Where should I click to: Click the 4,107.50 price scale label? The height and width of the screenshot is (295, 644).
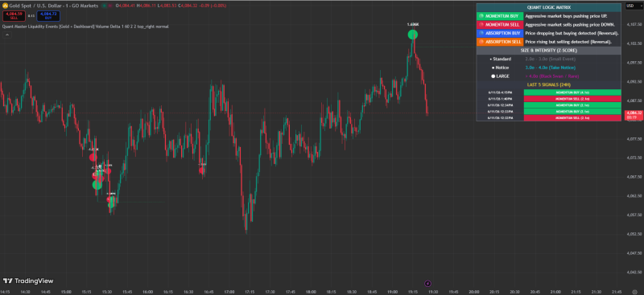[634, 24]
